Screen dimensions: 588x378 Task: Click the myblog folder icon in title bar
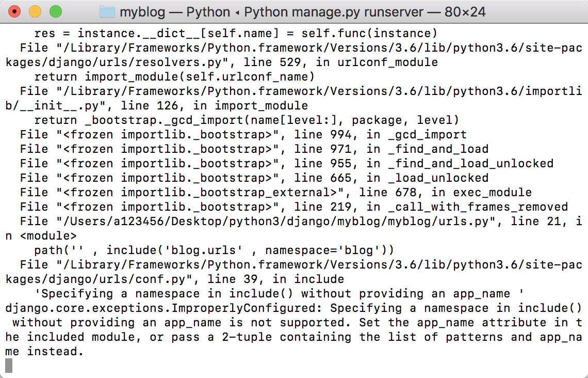coord(107,11)
